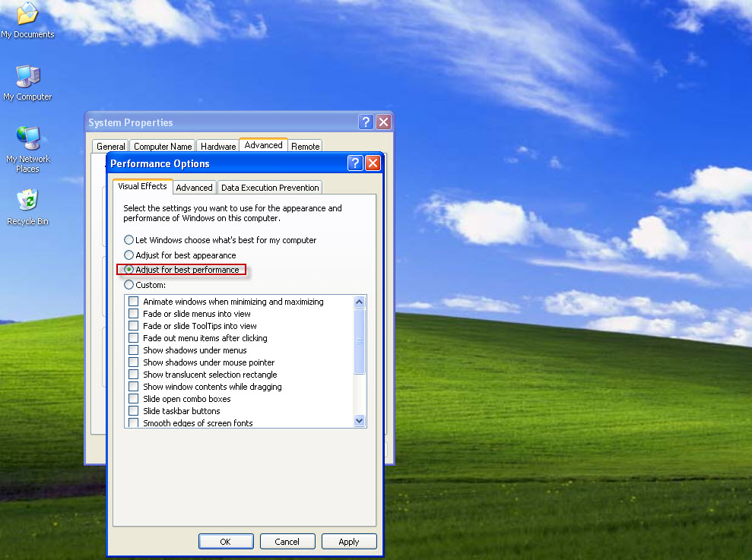Click the System Properties help question mark
The width and height of the screenshot is (752, 560).
(366, 122)
